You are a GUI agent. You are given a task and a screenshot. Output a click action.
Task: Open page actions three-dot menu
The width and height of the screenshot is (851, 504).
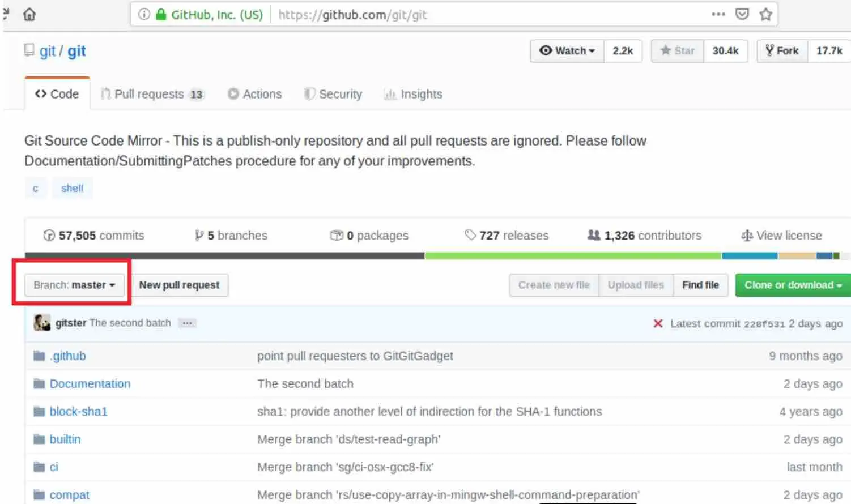[x=718, y=14]
